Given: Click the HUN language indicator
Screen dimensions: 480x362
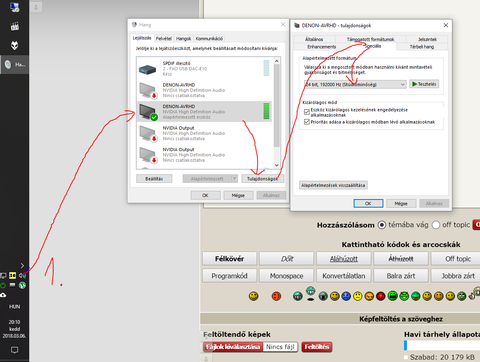Looking at the screenshot, I should pos(14,306).
